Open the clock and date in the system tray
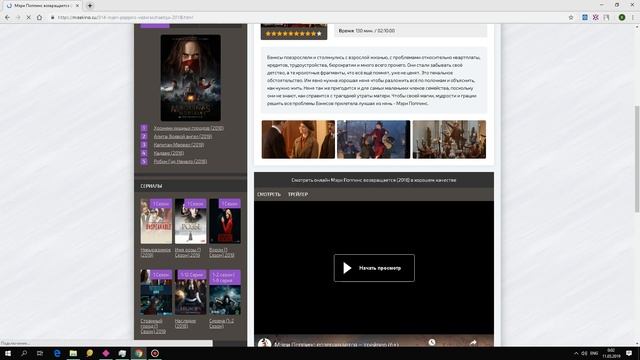This screenshot has height=360, width=640. tap(611, 353)
